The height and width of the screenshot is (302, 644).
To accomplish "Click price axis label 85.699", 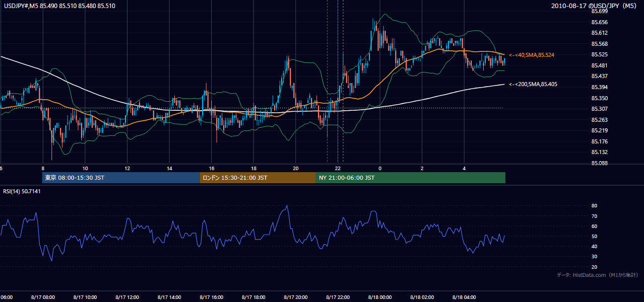I will [x=599, y=11].
